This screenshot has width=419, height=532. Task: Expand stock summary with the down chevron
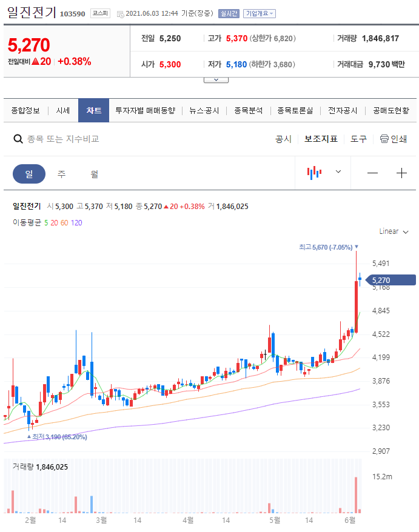216,80
